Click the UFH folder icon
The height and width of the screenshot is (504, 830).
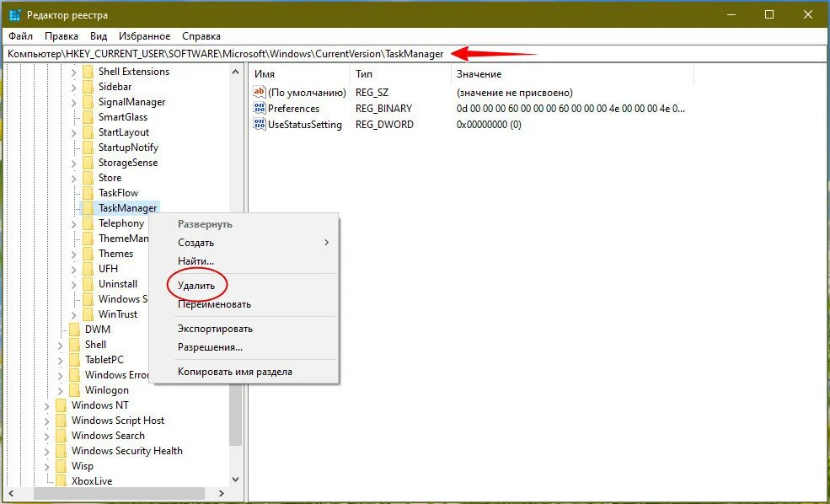click(x=88, y=268)
